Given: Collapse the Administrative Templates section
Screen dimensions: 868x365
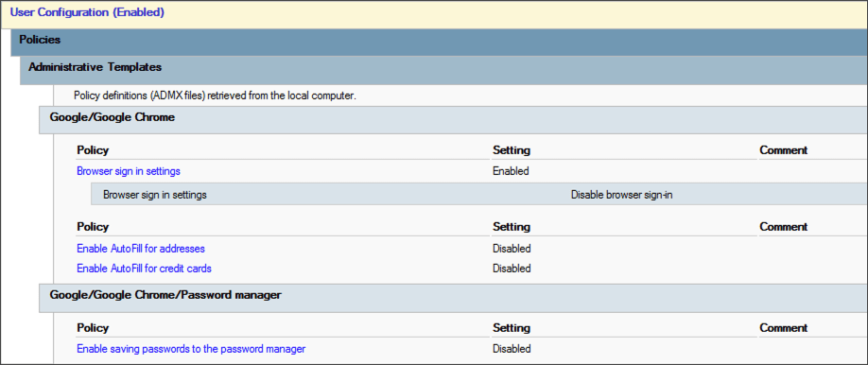Looking at the screenshot, I should [444, 69].
